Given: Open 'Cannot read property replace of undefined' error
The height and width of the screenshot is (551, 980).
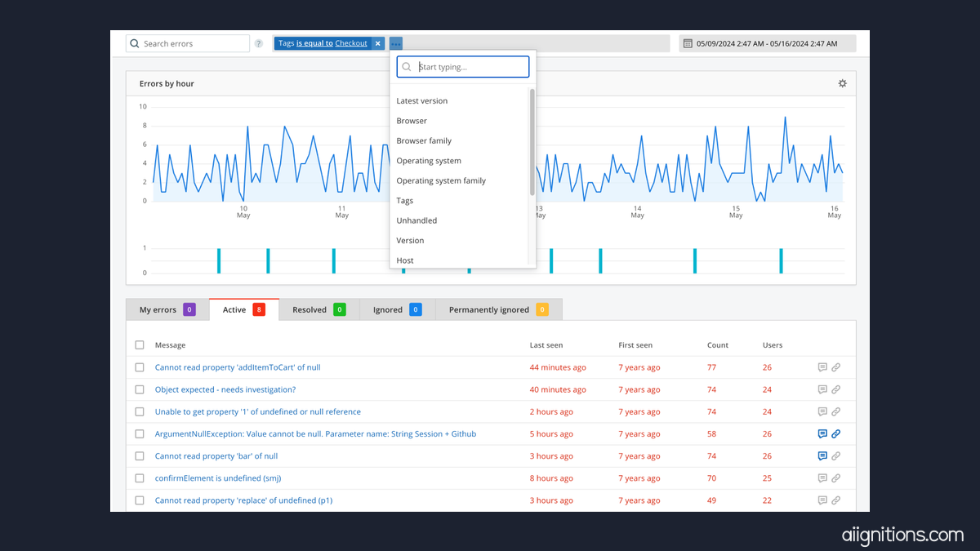Looking at the screenshot, I should coord(243,500).
